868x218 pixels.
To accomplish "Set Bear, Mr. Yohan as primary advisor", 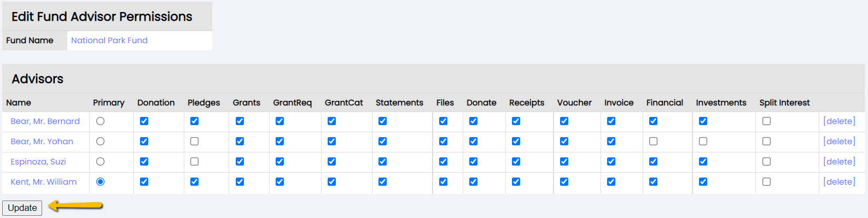I will [x=100, y=142].
